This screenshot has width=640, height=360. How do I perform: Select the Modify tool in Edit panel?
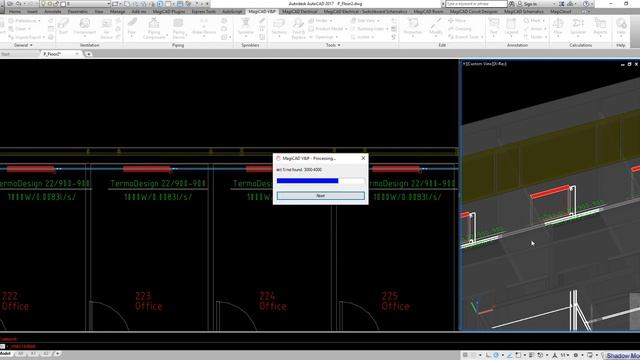coord(436,27)
